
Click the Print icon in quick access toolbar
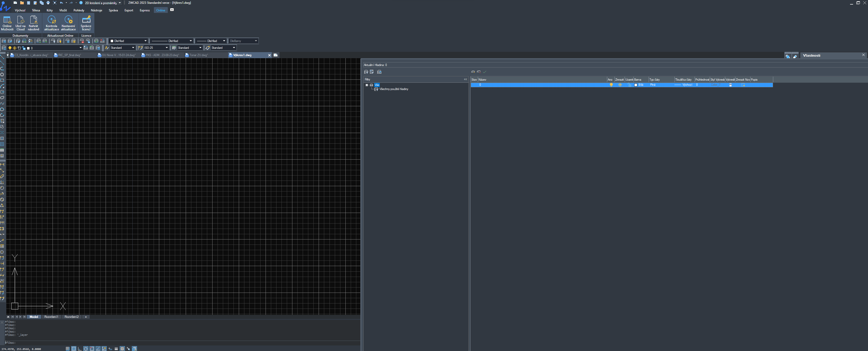click(x=48, y=3)
